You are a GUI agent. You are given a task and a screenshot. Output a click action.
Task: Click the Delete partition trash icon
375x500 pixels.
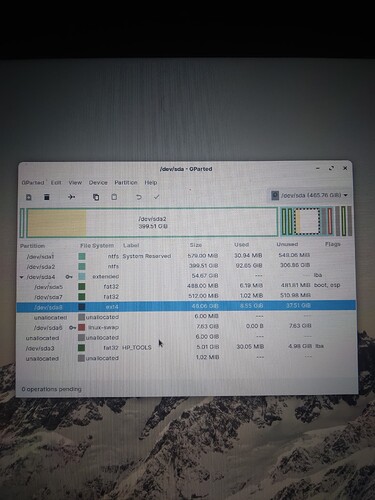[x=47, y=197]
